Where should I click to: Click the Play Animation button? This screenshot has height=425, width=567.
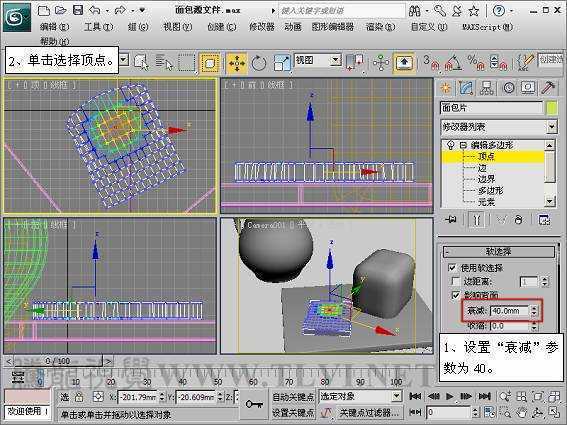click(x=449, y=397)
